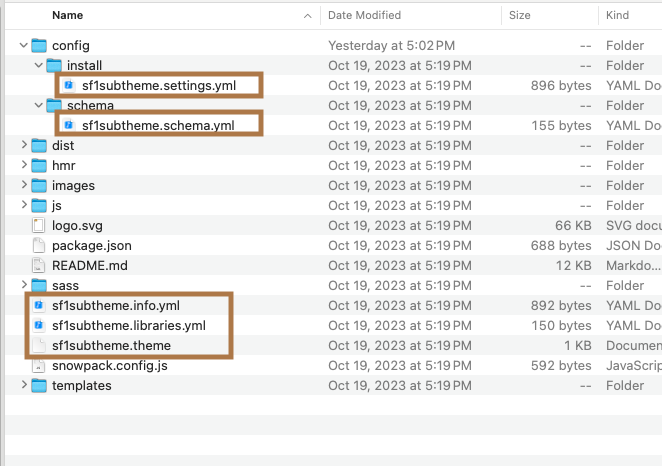The height and width of the screenshot is (466, 662).
Task: Collapse the config folder disclosure triangle
Action: [24, 45]
